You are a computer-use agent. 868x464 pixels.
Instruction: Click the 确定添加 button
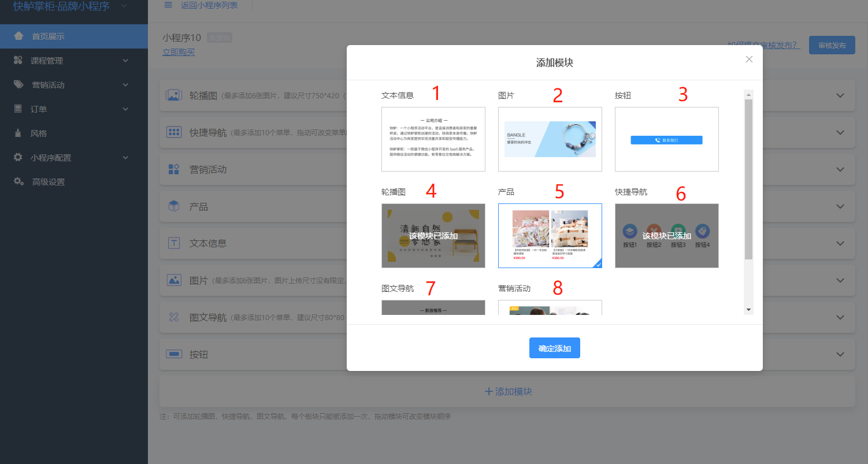[x=554, y=348]
